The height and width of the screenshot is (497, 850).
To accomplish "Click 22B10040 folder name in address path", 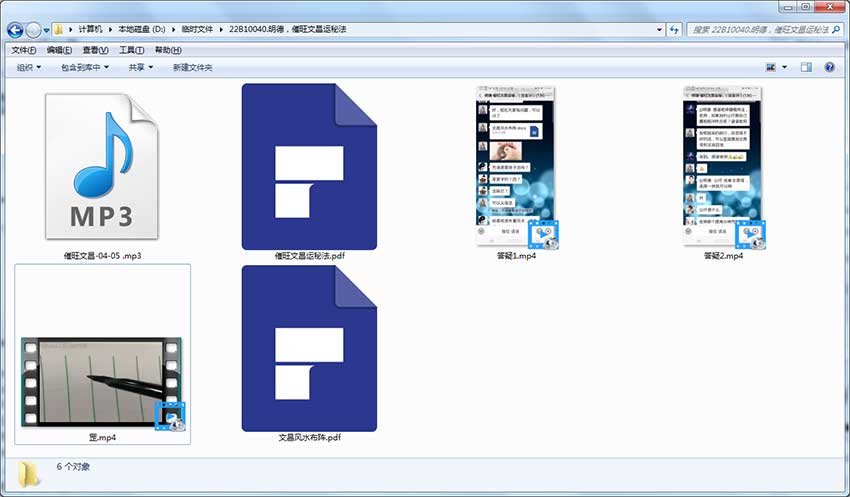I will [x=287, y=29].
